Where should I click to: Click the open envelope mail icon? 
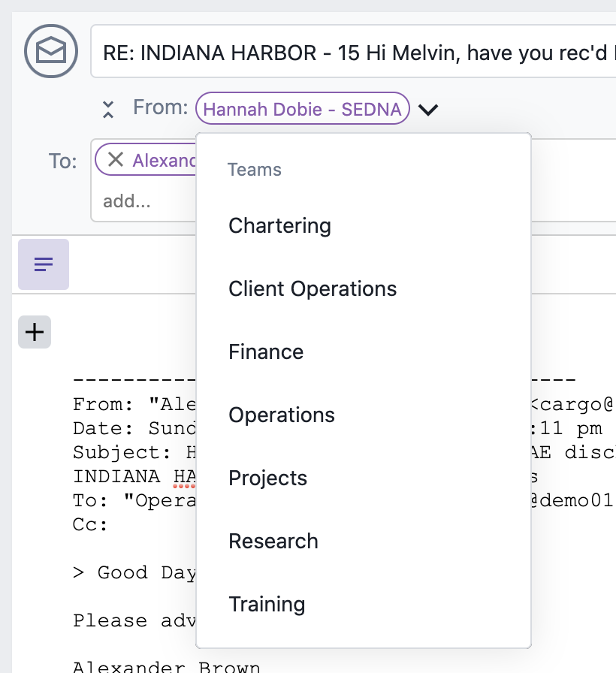50,51
